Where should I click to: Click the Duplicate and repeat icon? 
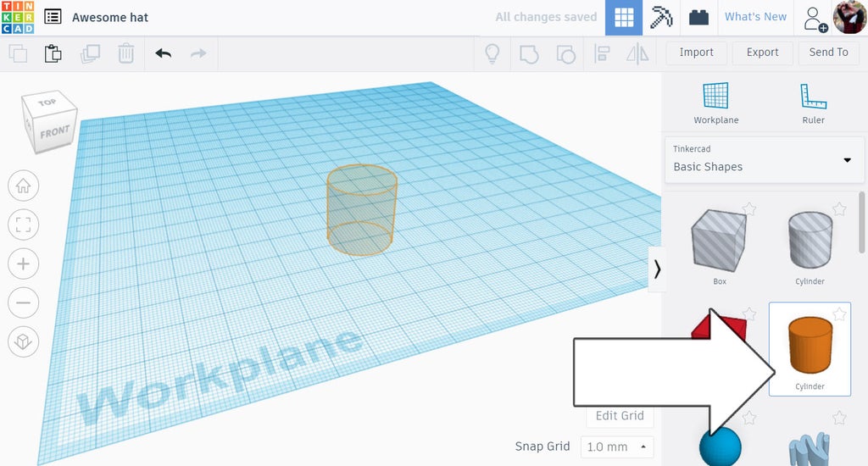pos(90,53)
